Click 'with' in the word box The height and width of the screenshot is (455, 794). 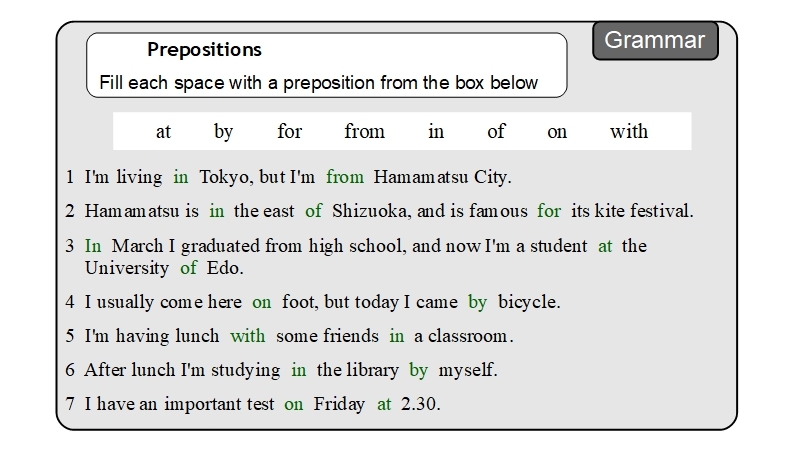point(629,131)
